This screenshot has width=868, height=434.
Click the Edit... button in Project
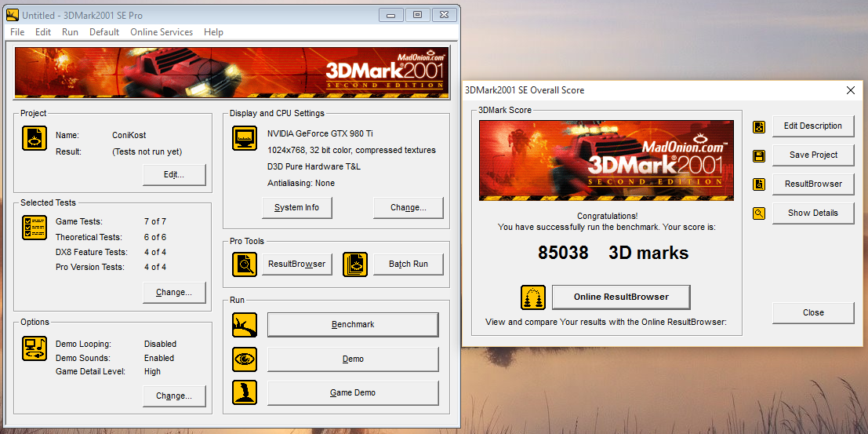click(x=174, y=174)
